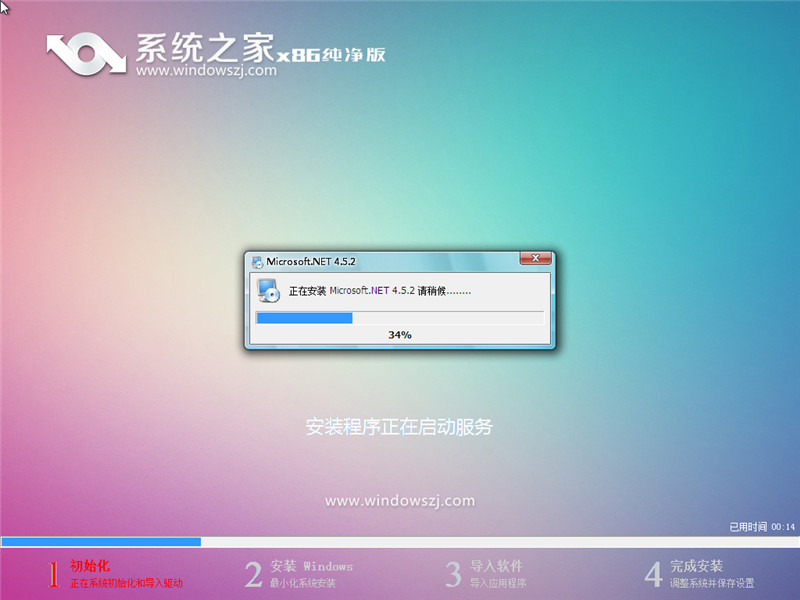800x600 pixels.
Task: Click the disc icon inside the .NET dialog
Action: tap(268, 293)
